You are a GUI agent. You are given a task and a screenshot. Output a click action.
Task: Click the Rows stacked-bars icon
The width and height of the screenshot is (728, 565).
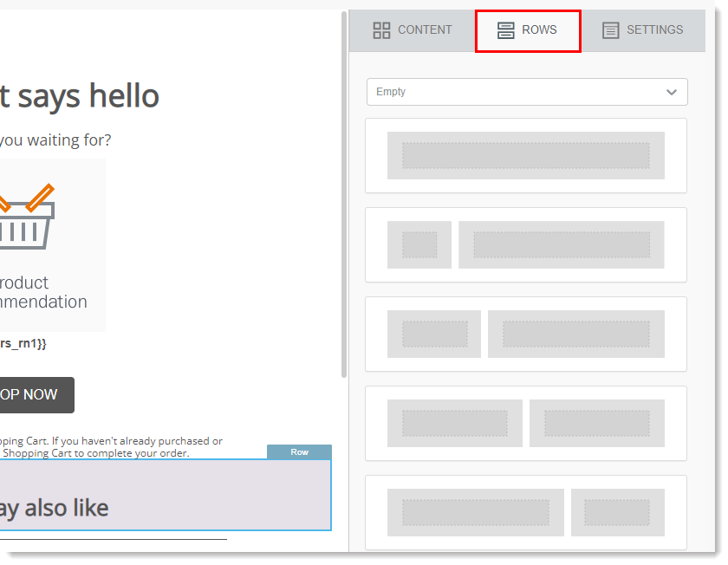[505, 30]
